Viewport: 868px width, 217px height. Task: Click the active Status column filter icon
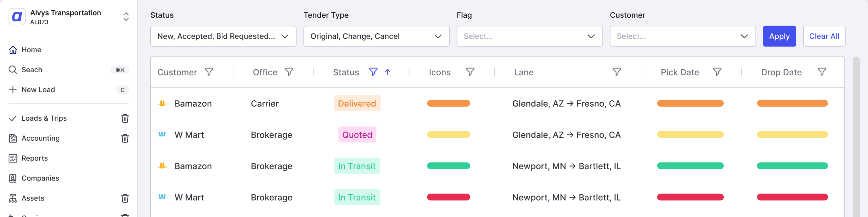[373, 72]
